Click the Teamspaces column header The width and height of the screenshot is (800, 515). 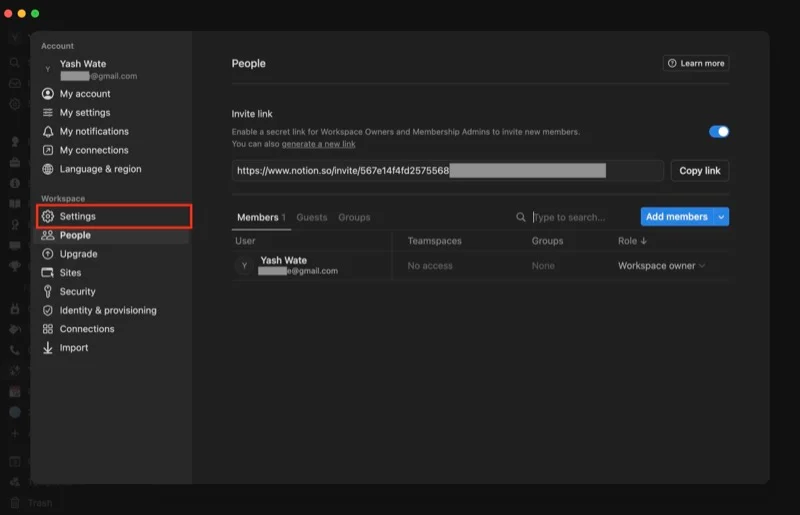(x=434, y=241)
